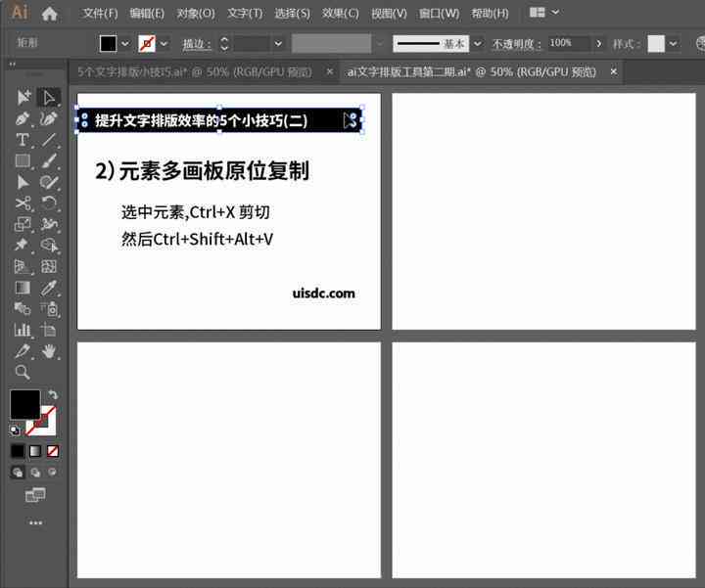Change screen mode icon
The width and height of the screenshot is (705, 588).
(x=35, y=495)
